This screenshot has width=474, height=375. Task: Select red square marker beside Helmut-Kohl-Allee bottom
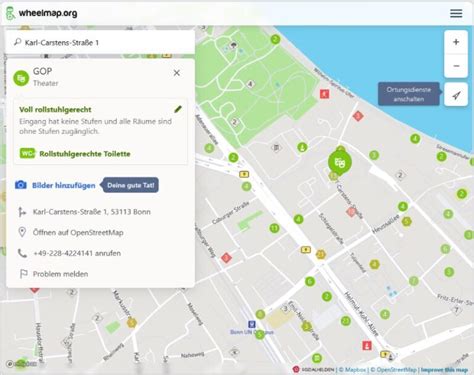click(x=367, y=345)
